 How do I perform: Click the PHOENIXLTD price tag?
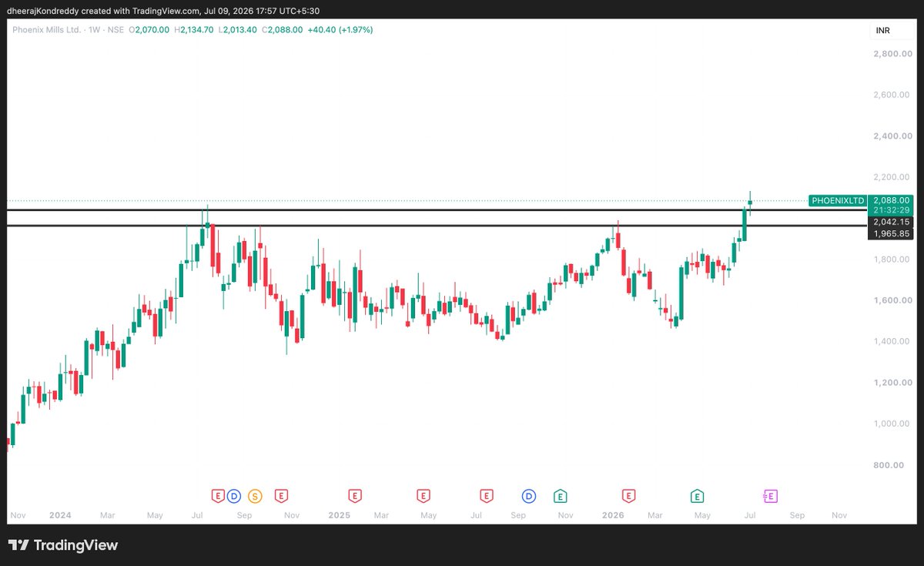point(838,200)
